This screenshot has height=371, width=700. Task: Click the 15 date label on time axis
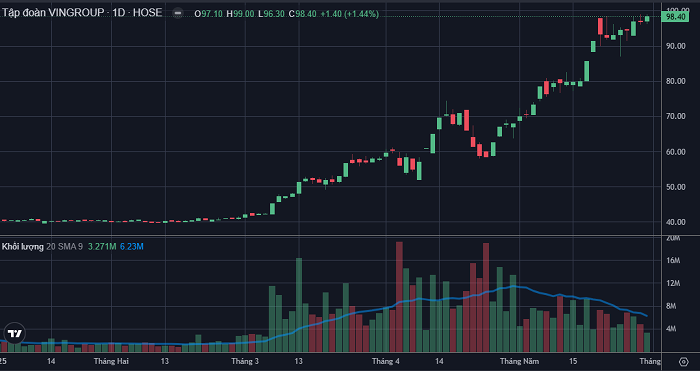[x=573, y=361]
